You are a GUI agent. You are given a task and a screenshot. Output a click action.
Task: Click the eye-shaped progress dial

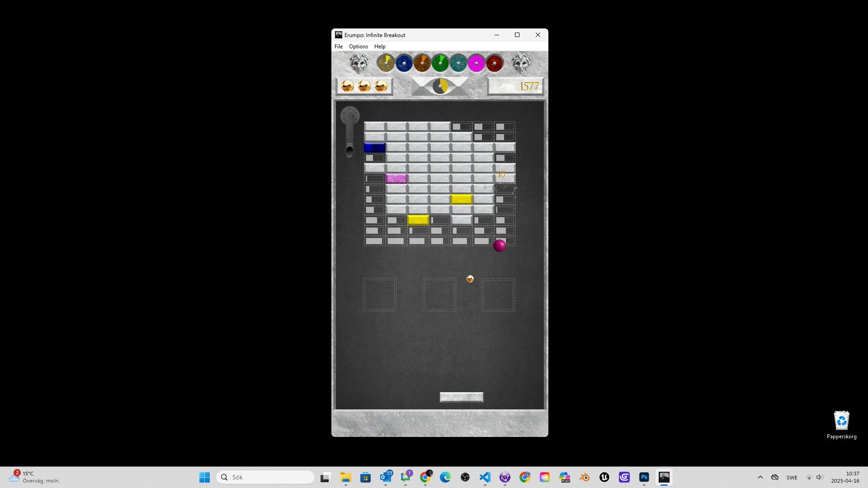tap(440, 86)
